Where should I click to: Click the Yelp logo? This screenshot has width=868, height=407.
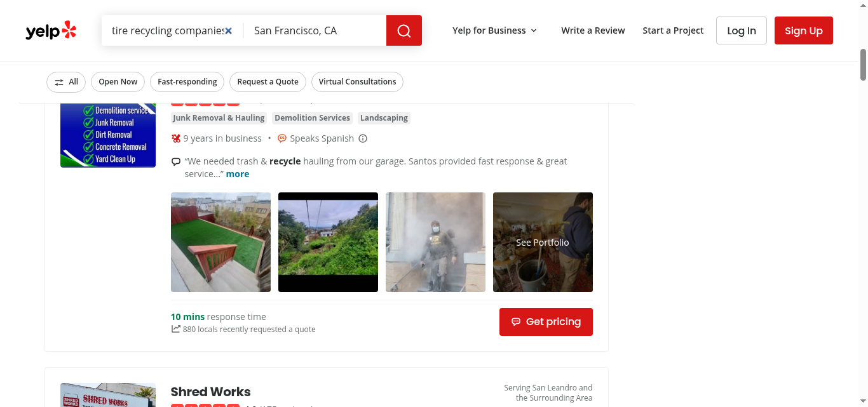point(51,30)
